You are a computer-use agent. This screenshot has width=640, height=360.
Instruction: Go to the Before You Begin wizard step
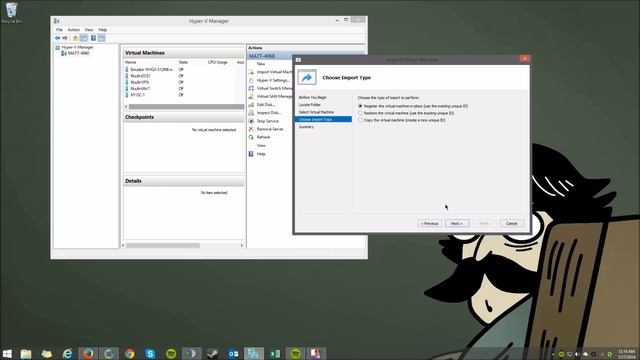[x=313, y=98]
